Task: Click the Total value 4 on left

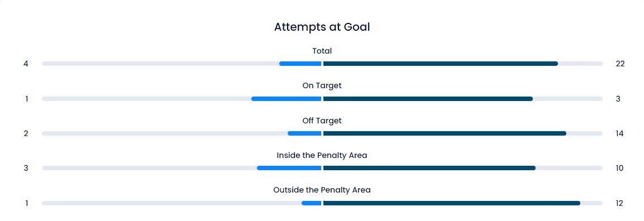Action: pyautogui.click(x=26, y=64)
